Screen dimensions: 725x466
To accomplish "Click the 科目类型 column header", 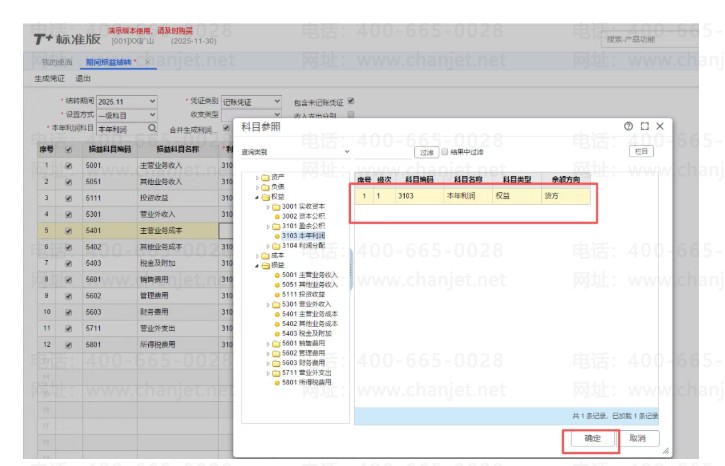I will pyautogui.click(x=516, y=179).
